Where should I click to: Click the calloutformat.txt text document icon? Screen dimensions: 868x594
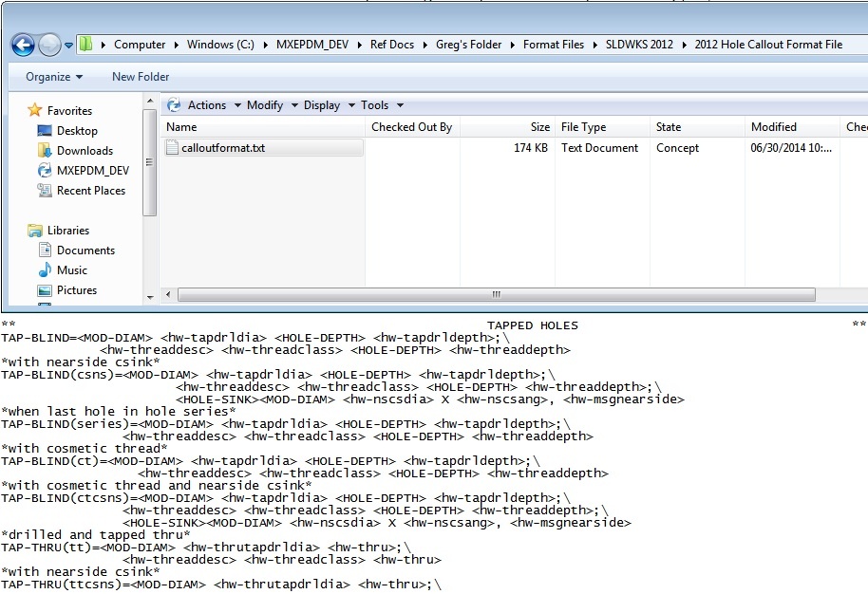[x=172, y=147]
